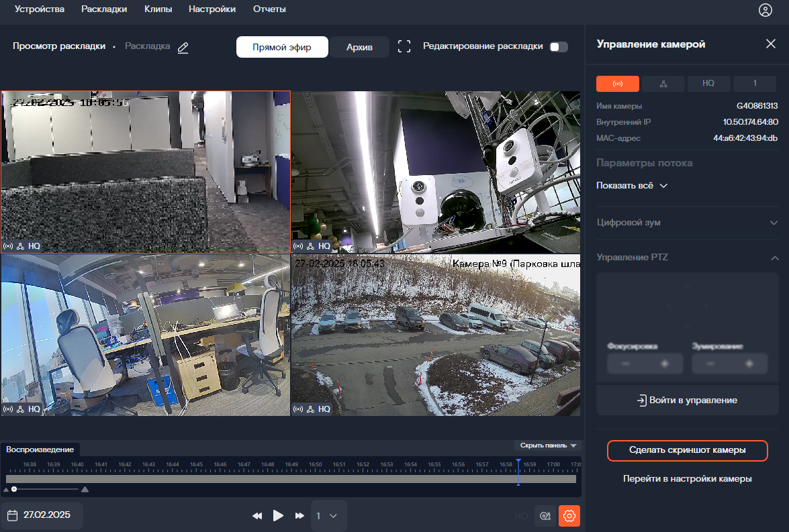Click the 16:45 label on the time ruler

coord(196,464)
